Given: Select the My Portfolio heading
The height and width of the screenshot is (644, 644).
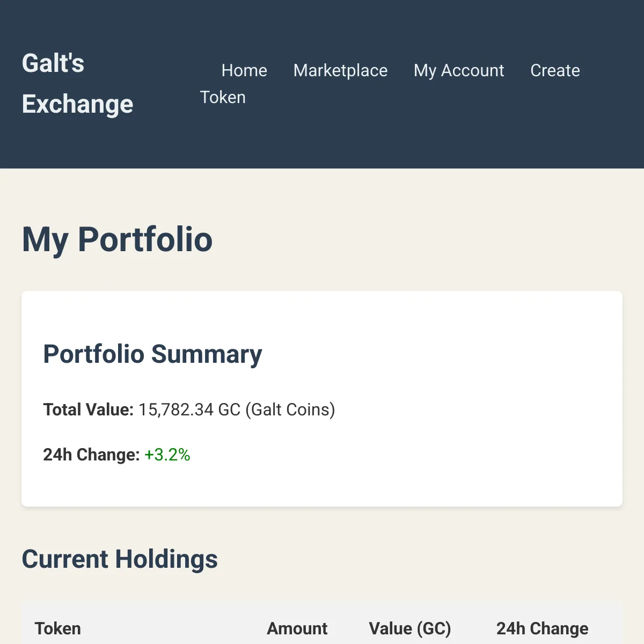Looking at the screenshot, I should tap(117, 240).
